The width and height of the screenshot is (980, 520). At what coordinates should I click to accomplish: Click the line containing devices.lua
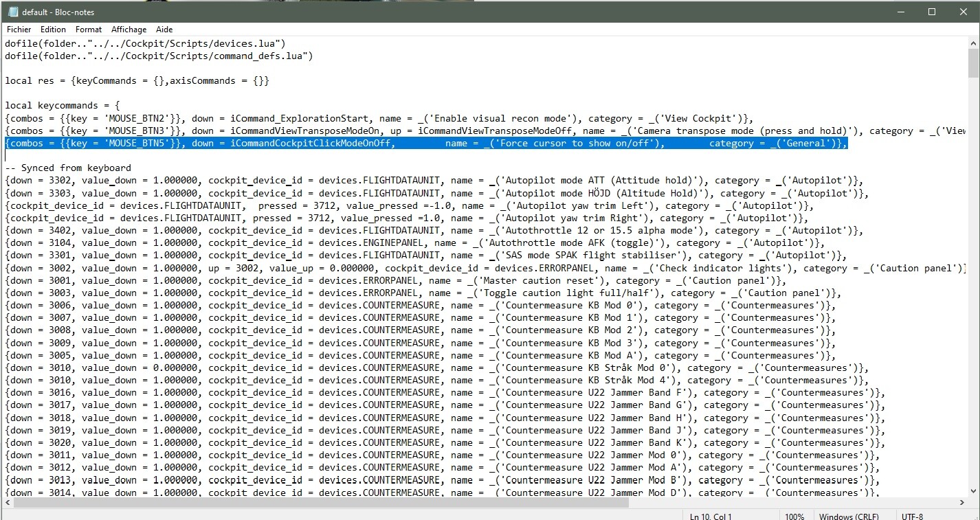click(x=145, y=43)
